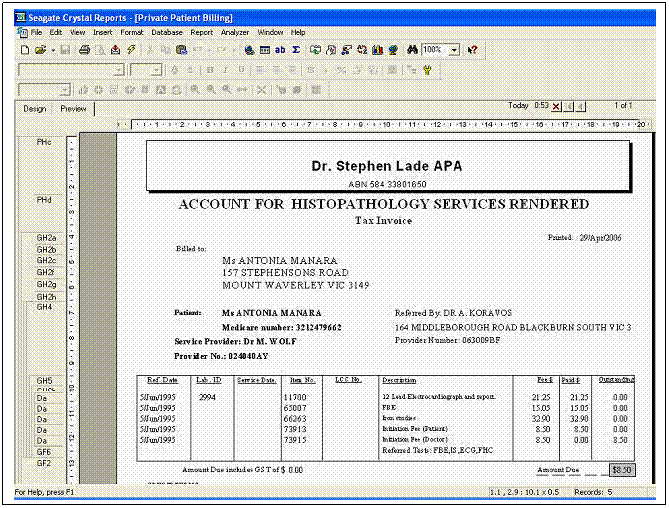Open the Window menu

tap(270, 32)
